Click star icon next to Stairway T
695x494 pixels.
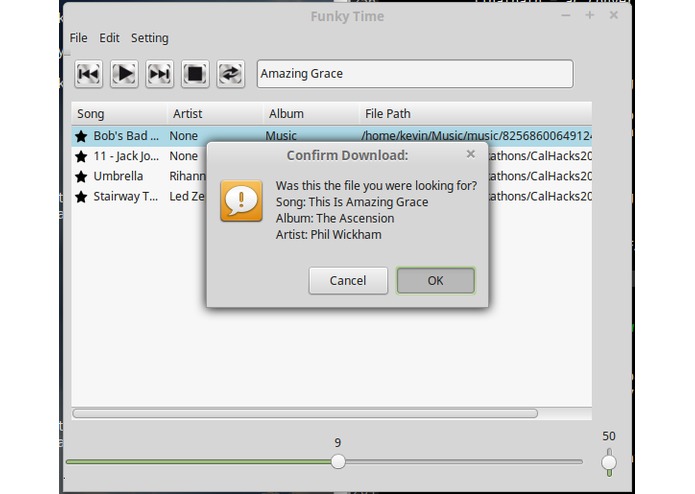[81, 197]
